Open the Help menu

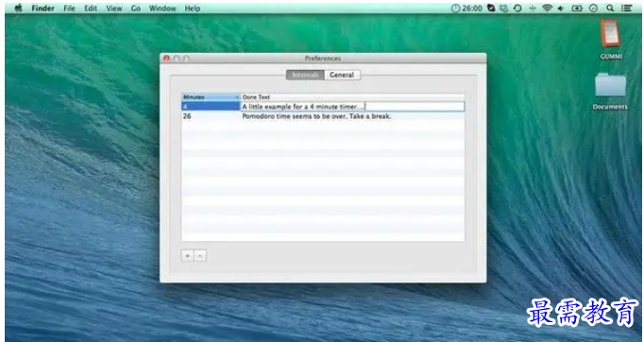193,8
